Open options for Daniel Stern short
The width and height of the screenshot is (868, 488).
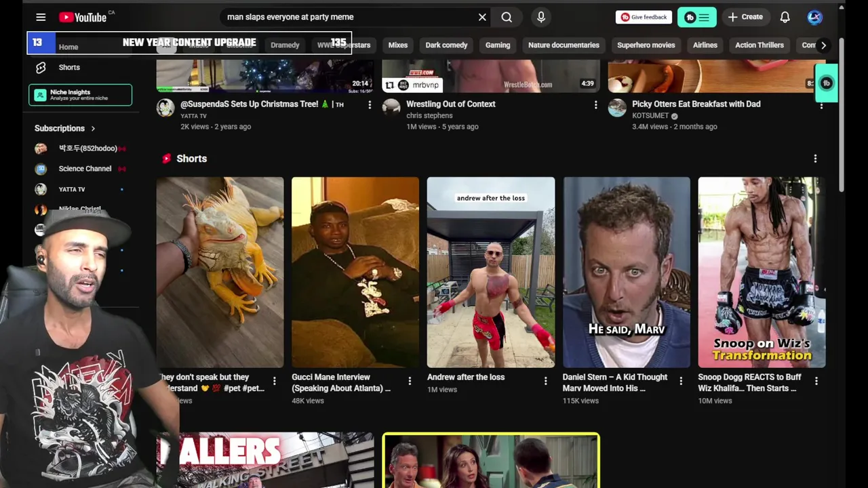[681, 382]
